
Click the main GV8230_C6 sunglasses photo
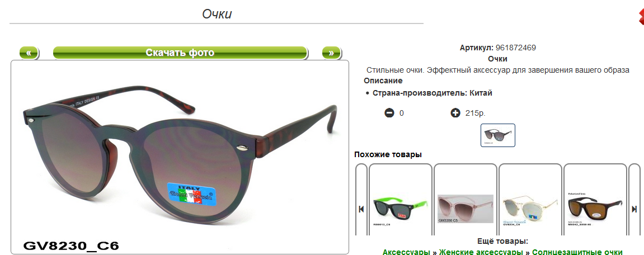point(180,157)
